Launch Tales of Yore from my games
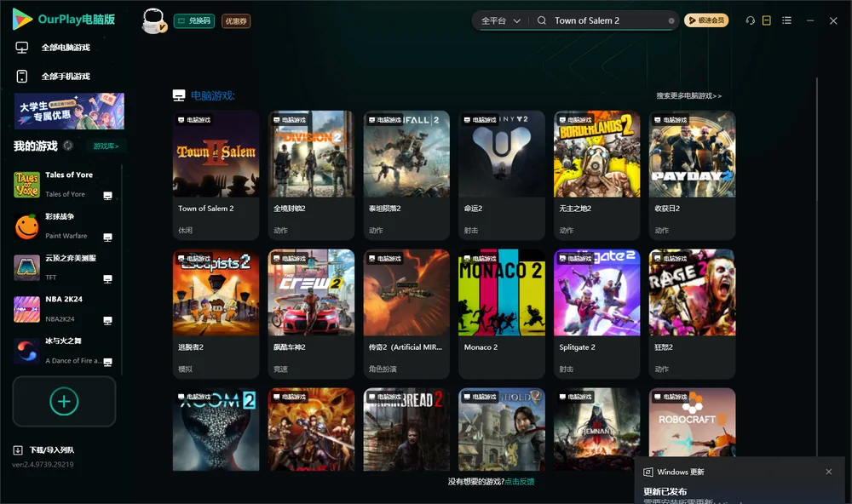Screen dimensions: 852x504 [64, 184]
